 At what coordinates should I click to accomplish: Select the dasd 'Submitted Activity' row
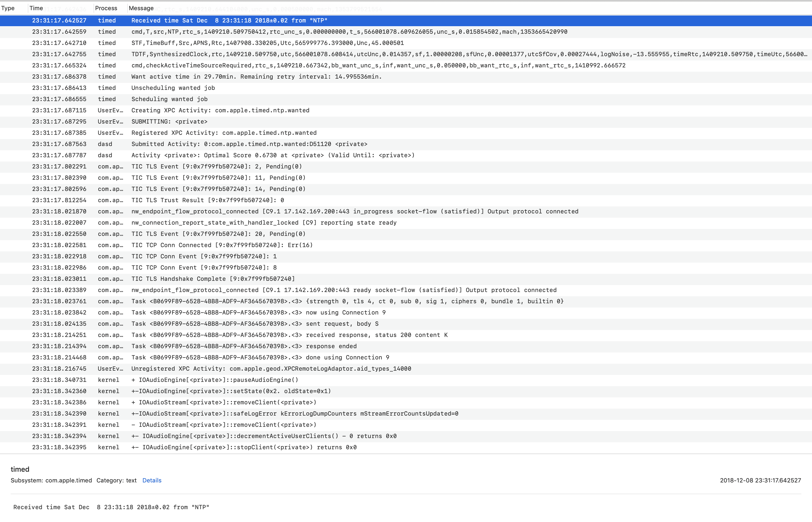point(406,144)
